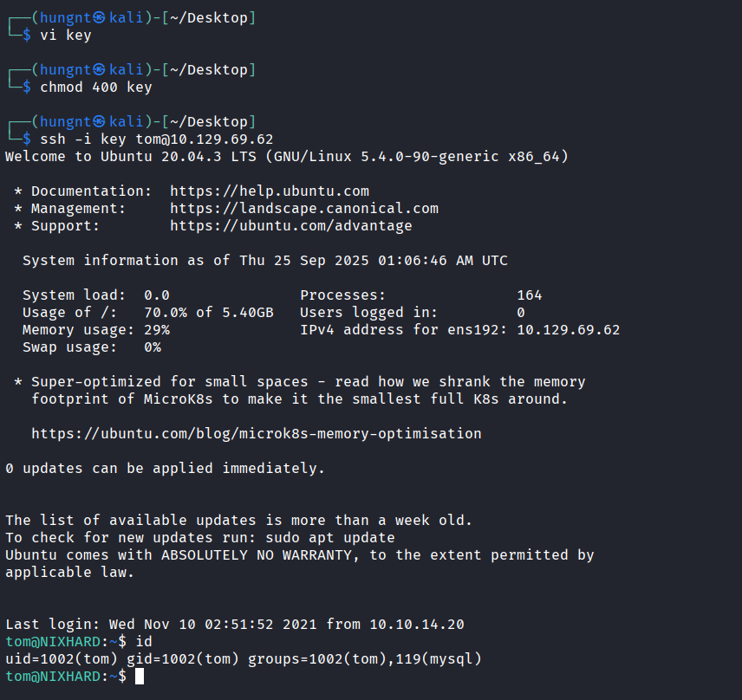Click the '0 updates can be applied immediately' line
742x700 pixels.
tap(165, 469)
